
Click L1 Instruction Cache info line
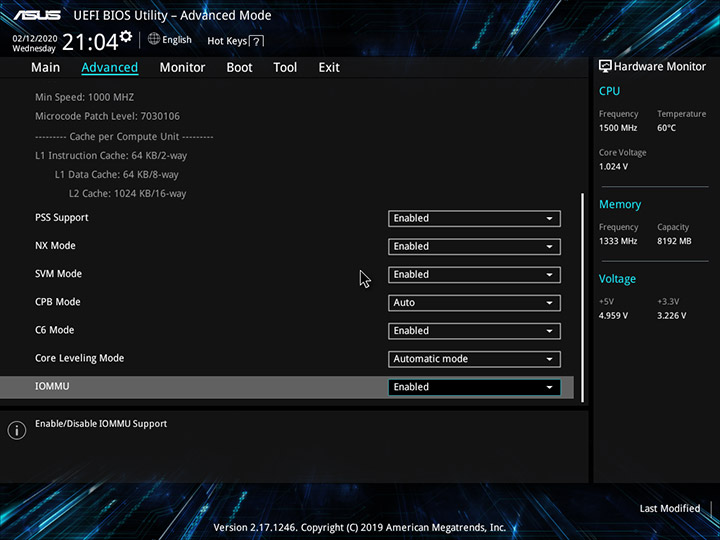click(111, 156)
